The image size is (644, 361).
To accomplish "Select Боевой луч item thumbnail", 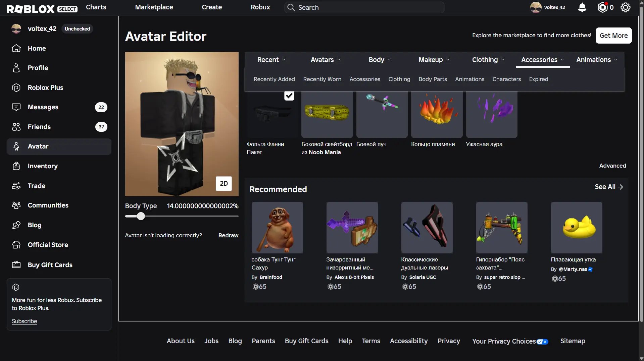I will click(382, 114).
